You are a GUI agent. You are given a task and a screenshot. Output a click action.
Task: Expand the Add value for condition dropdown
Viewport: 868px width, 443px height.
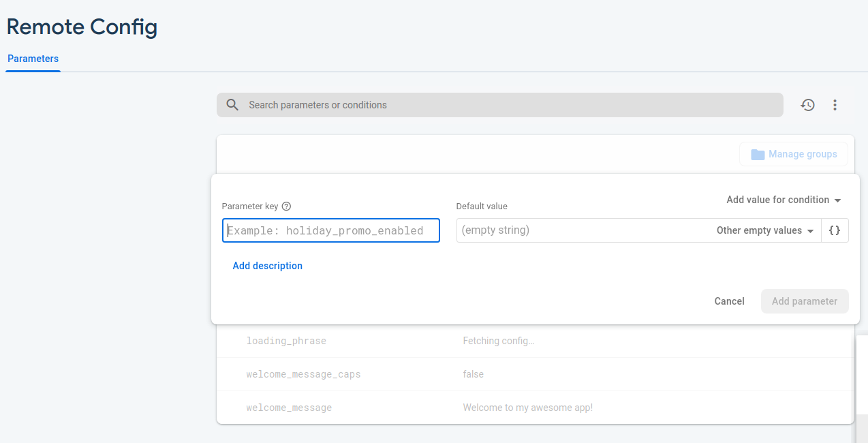tap(784, 200)
